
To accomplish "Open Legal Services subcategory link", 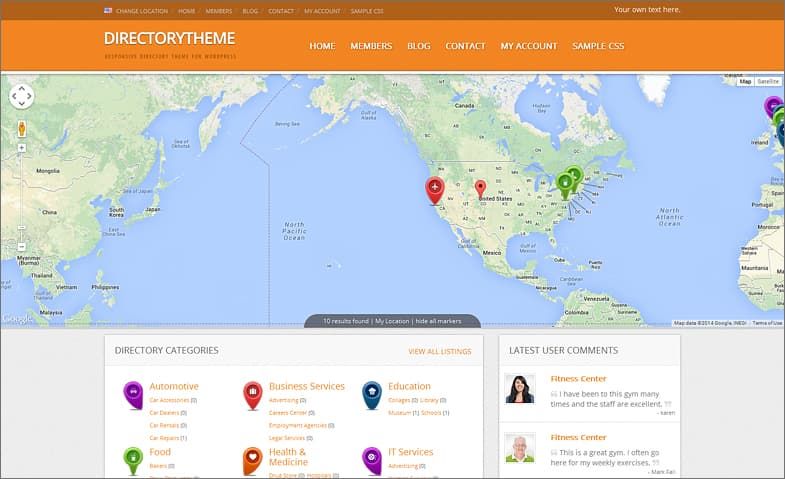I will pos(287,438).
